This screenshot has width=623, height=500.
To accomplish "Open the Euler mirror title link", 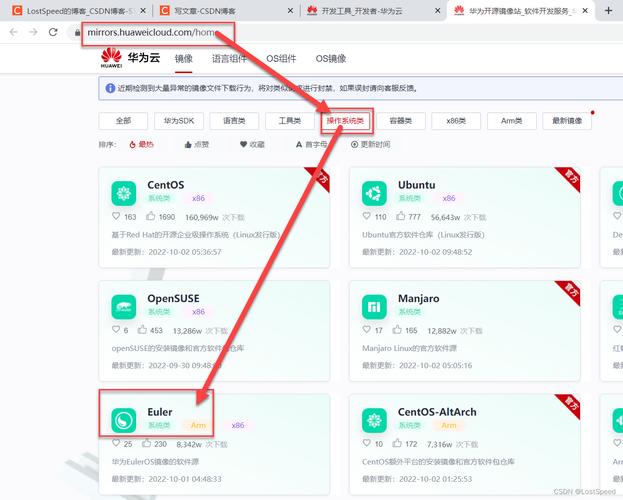I will pos(160,412).
